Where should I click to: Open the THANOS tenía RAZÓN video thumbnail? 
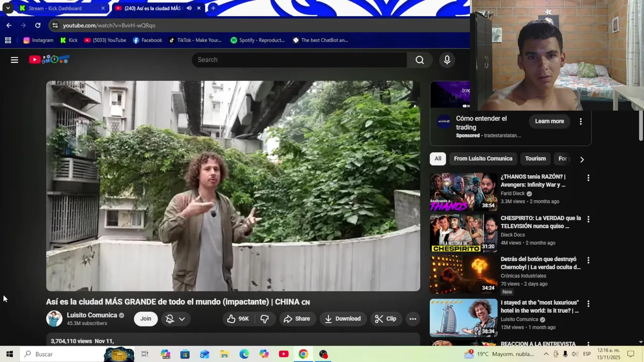(x=463, y=192)
